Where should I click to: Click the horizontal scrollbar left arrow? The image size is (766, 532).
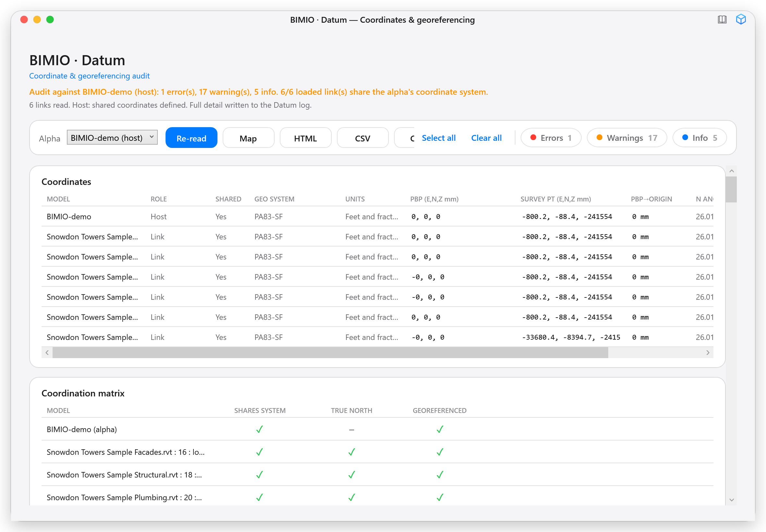coord(47,352)
